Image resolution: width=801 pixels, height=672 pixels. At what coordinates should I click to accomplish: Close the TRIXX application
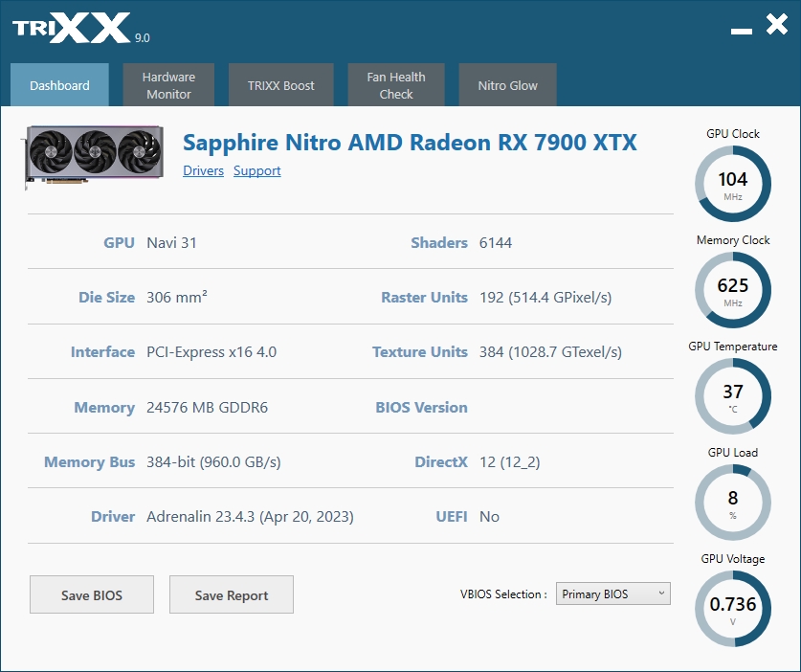(777, 24)
